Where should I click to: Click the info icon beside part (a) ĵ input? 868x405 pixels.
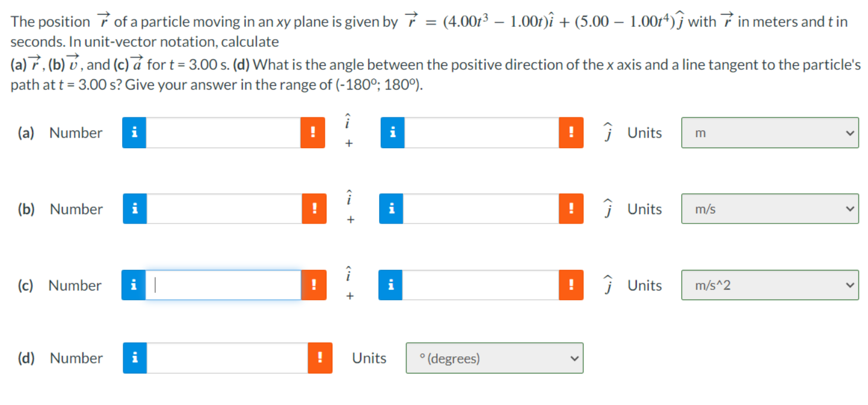click(392, 132)
